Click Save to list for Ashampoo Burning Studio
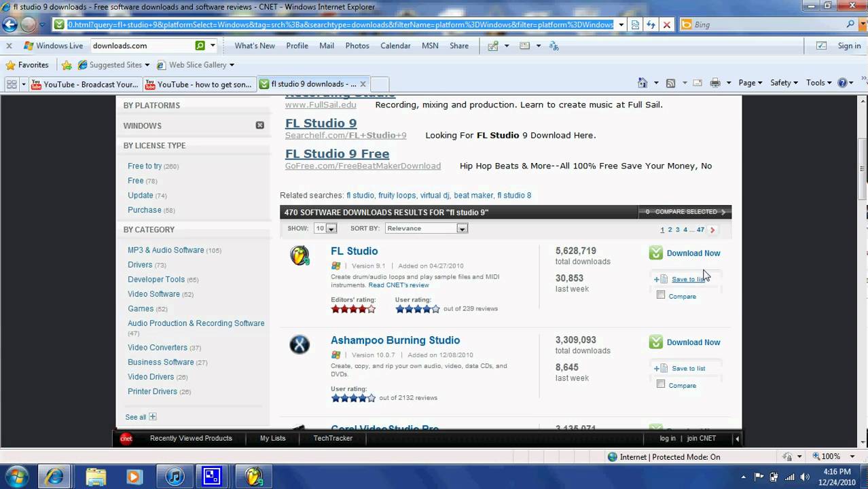The height and width of the screenshot is (489, 868). (688, 368)
